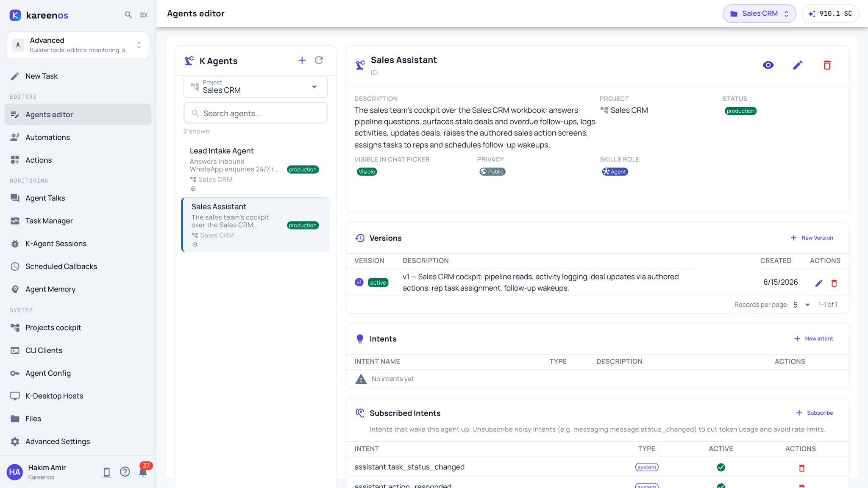Open the help question mark icon
The height and width of the screenshot is (488, 868).
[125, 472]
